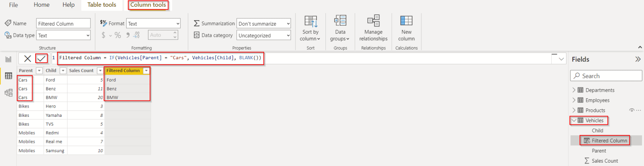The width and height of the screenshot is (644, 166).
Task: Open the Summarization dropdown
Action: (264, 24)
